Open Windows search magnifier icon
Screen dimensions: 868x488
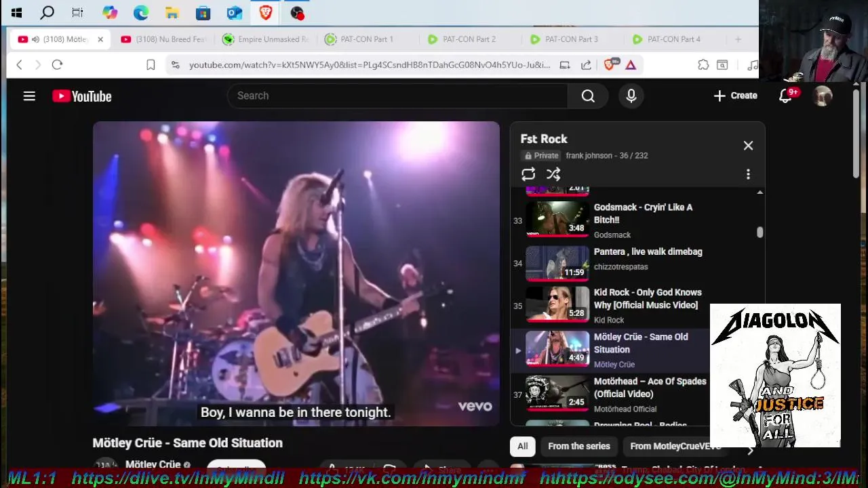(47, 12)
